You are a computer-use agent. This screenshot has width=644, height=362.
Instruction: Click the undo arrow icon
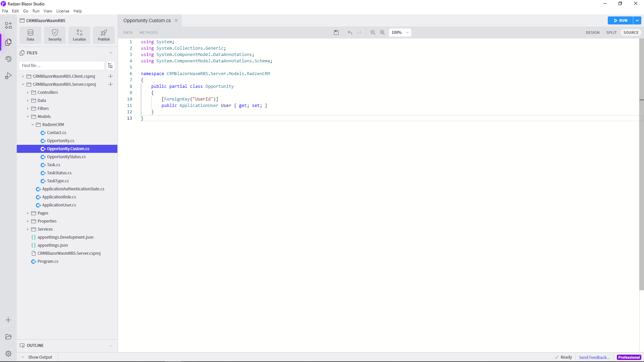tap(350, 33)
